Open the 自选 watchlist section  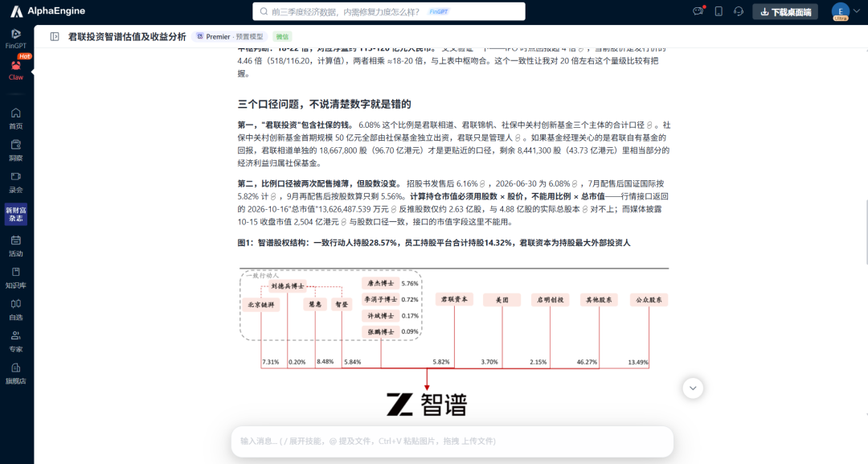click(15, 310)
